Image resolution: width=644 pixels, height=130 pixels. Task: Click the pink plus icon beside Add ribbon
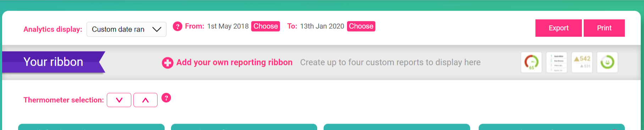167,63
